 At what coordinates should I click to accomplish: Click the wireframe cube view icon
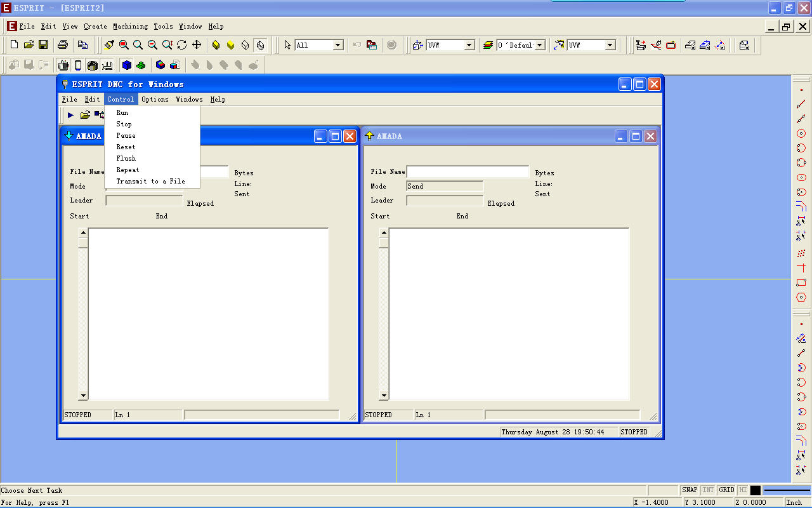click(246, 45)
